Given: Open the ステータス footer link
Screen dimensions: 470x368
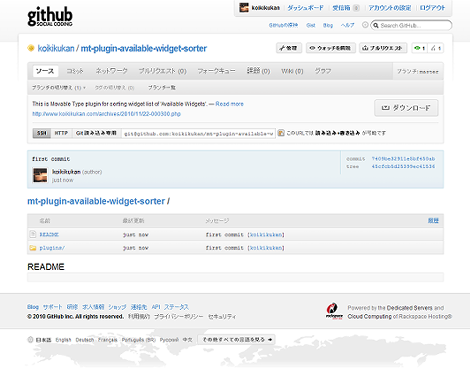Looking at the screenshot, I should coord(176,307).
